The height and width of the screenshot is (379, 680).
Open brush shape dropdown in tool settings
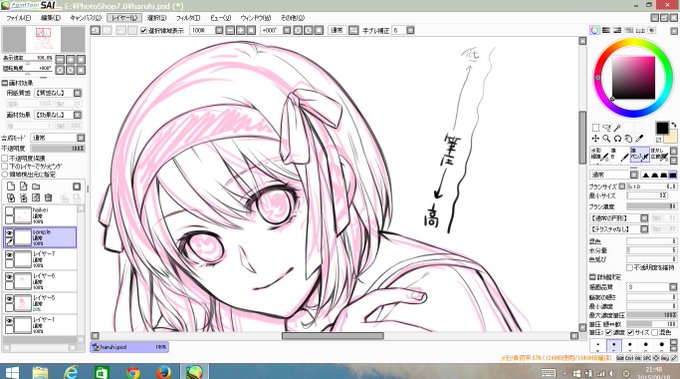[x=644, y=218]
